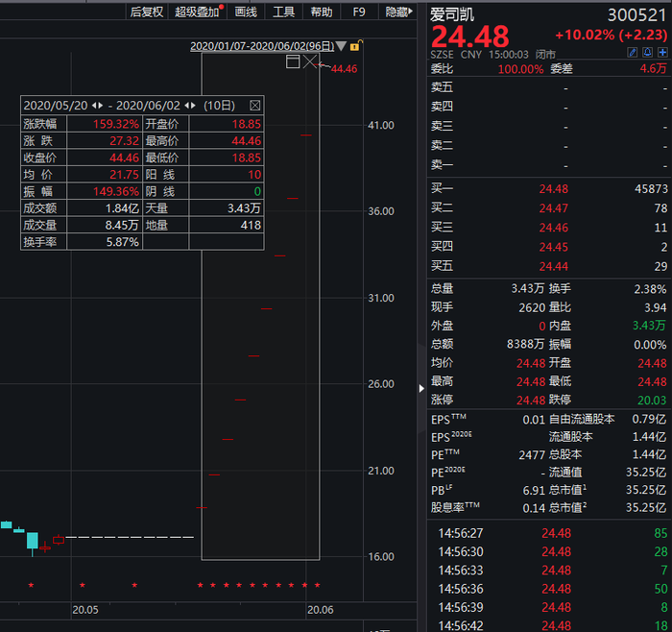672x632 pixels.
Task: Click the red star event marker near 20.06
Action: [304, 585]
